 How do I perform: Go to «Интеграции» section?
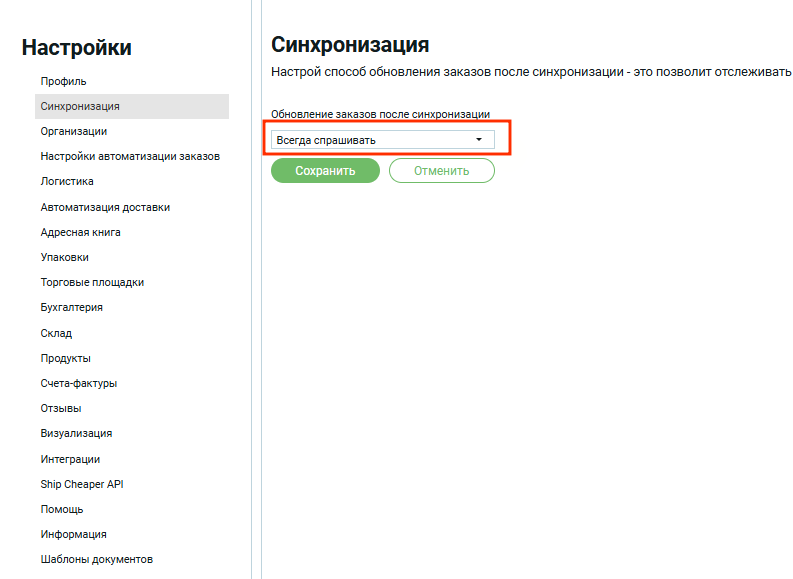[70, 459]
